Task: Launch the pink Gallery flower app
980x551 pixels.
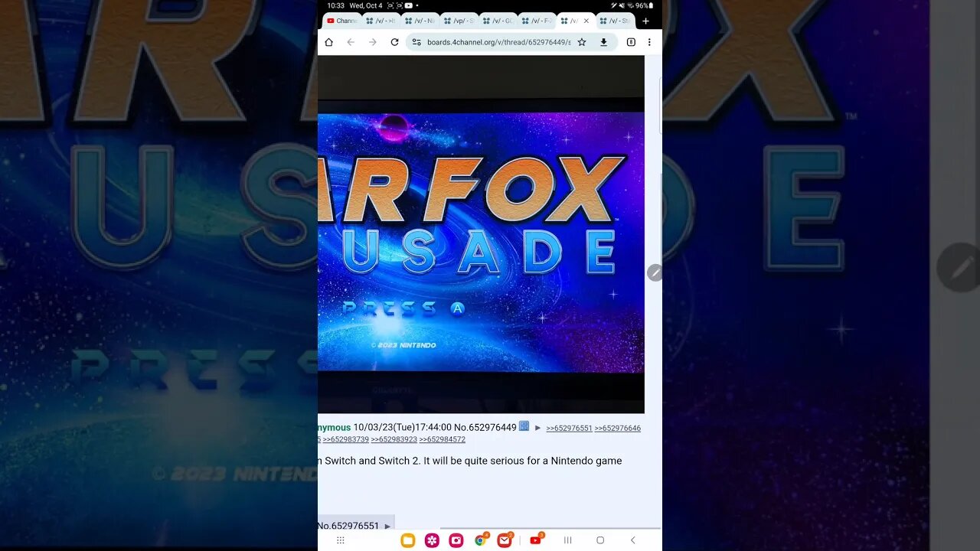Action: click(432, 540)
